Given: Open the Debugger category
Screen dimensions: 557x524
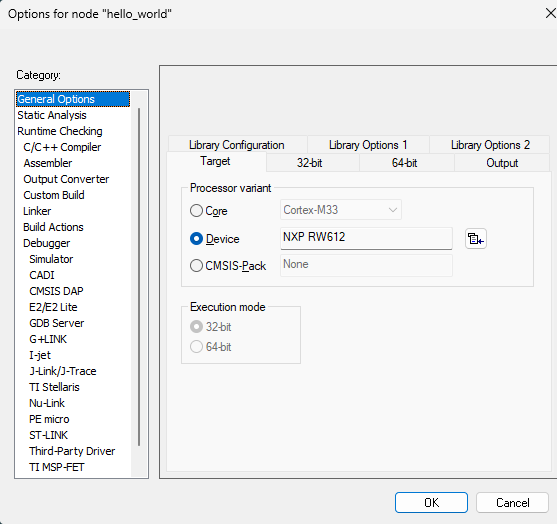Looking at the screenshot, I should (x=47, y=243).
